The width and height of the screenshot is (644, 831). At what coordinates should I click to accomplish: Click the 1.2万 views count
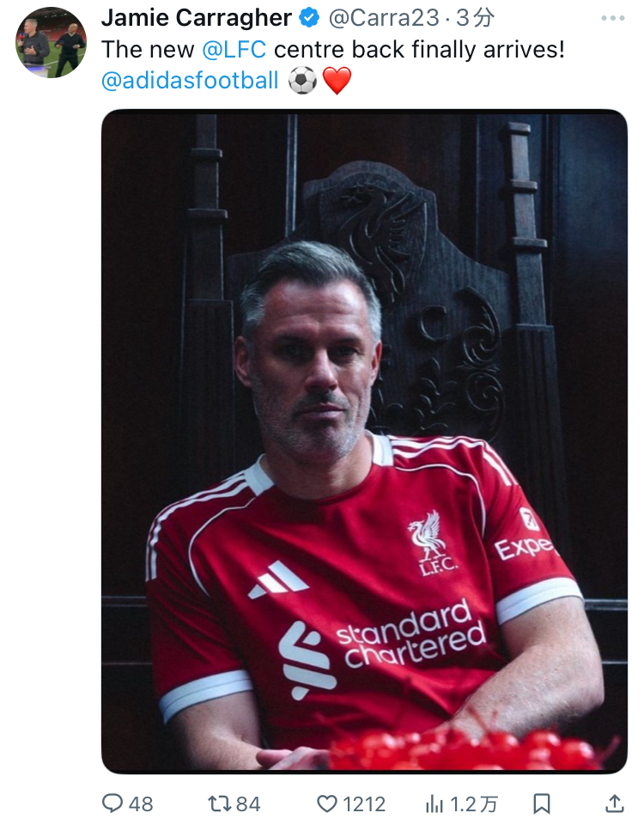coord(473,804)
